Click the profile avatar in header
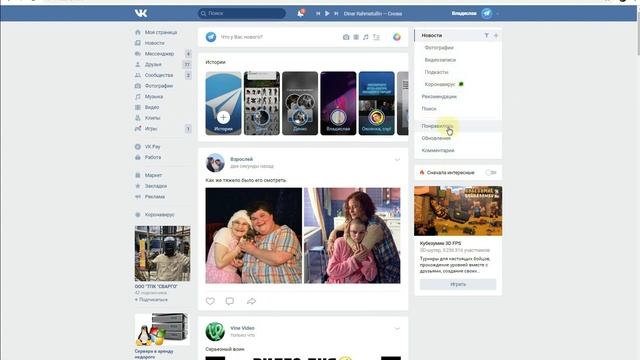 click(x=487, y=13)
